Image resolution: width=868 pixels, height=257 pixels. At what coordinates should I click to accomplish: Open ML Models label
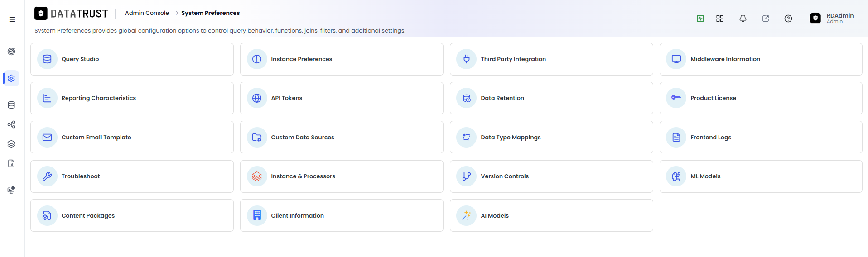705,176
